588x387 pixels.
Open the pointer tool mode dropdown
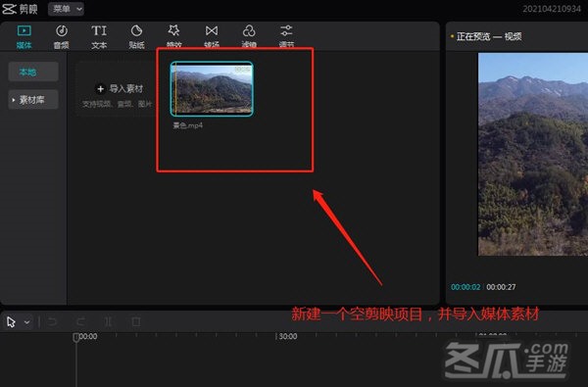coord(27,322)
